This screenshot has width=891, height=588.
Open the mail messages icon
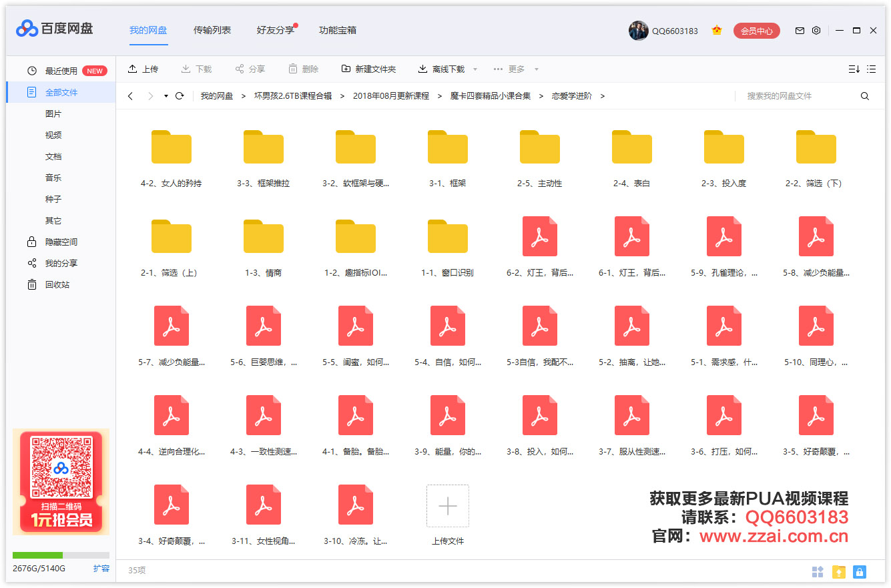coord(800,31)
